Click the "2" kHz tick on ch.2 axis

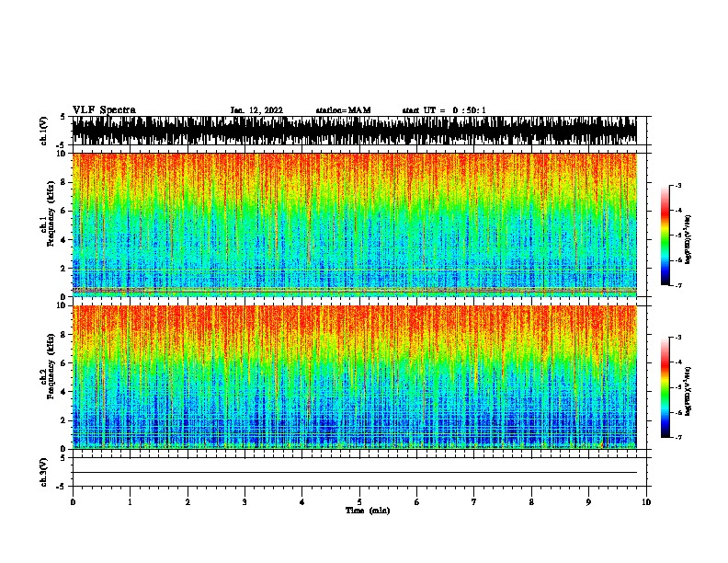(63, 420)
